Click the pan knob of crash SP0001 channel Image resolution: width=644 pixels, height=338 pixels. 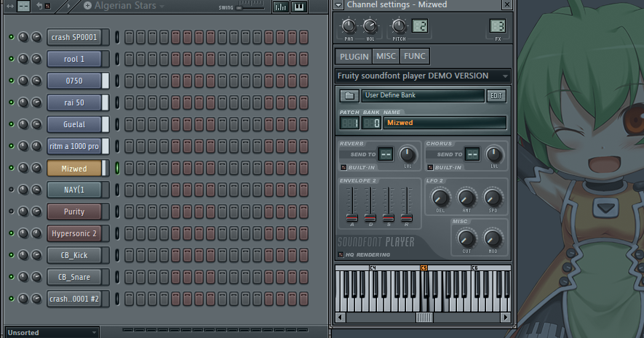[23, 37]
